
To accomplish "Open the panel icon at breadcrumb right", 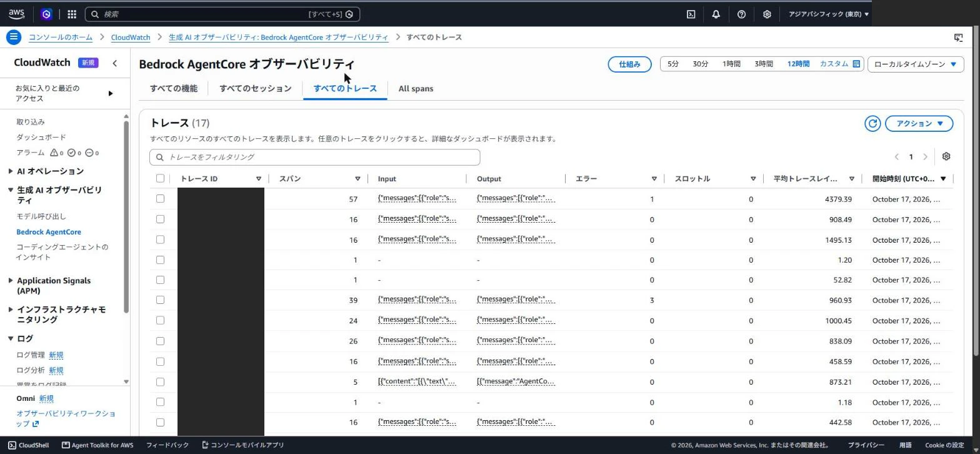I will coord(958,38).
